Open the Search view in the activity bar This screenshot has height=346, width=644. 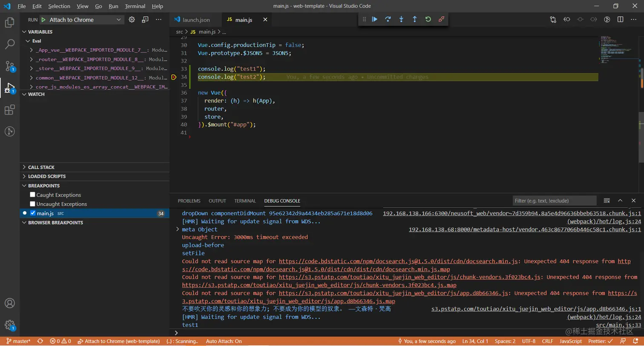9,44
